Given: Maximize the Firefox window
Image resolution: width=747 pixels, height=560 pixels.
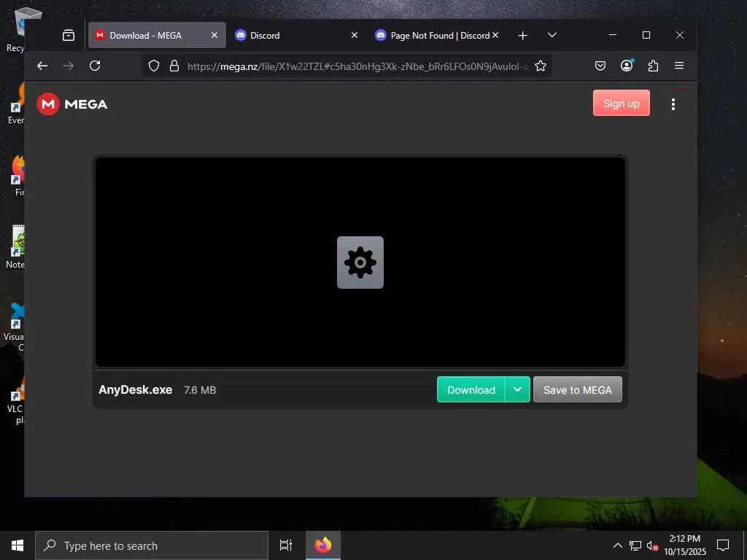Looking at the screenshot, I should pos(646,35).
